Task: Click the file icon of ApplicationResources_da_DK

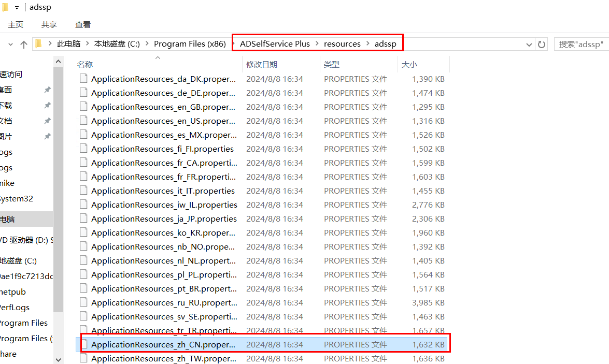Action: [83, 79]
